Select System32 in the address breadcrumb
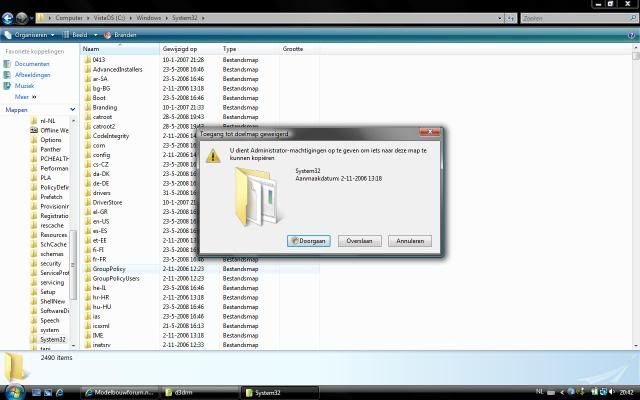The image size is (640, 400). coord(184,18)
